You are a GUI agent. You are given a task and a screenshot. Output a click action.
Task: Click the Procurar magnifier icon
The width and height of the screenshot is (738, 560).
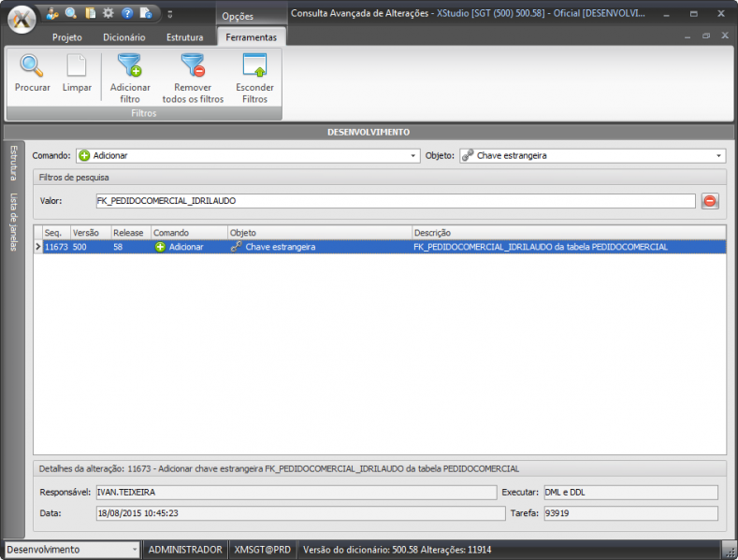pyautogui.click(x=32, y=67)
